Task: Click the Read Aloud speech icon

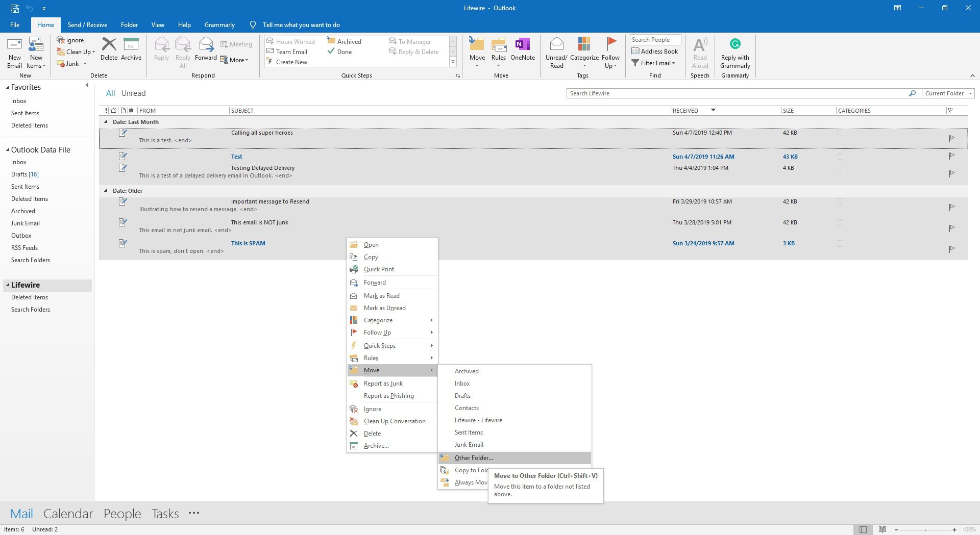Action: pos(700,44)
